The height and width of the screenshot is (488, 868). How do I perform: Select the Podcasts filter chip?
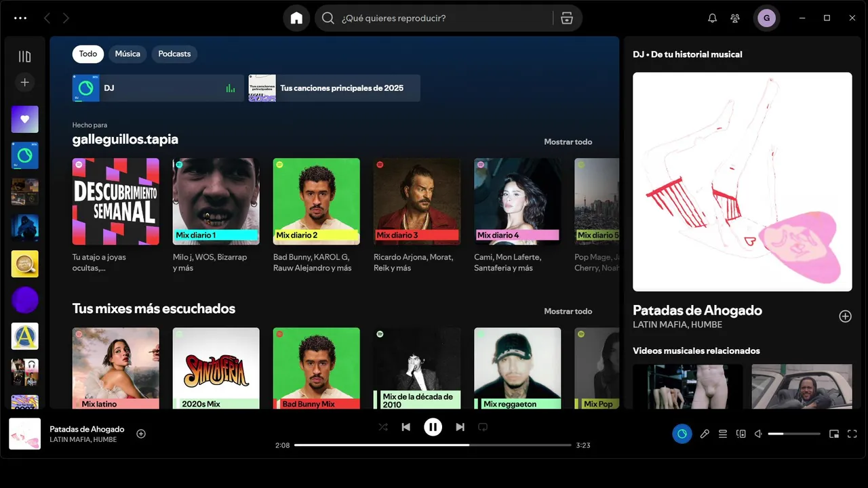click(174, 54)
